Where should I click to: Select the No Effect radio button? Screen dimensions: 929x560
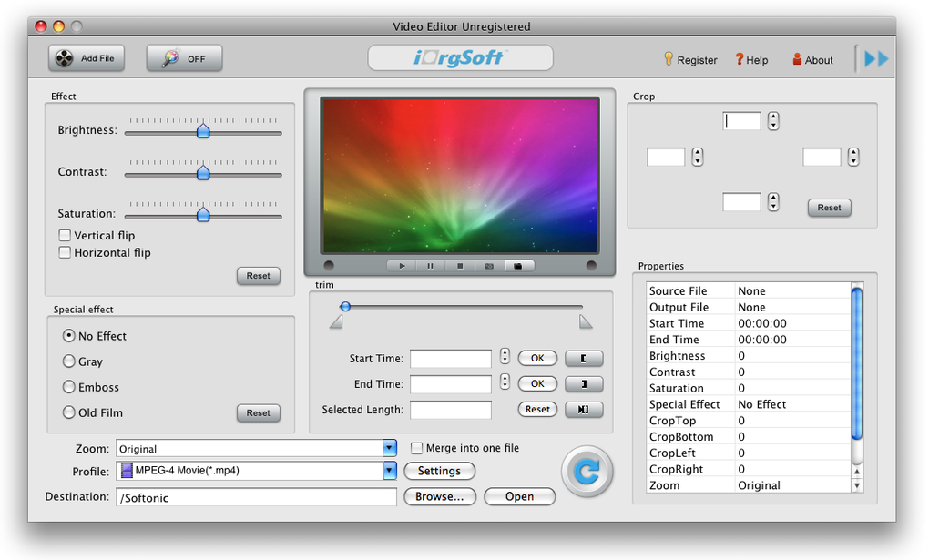(68, 335)
